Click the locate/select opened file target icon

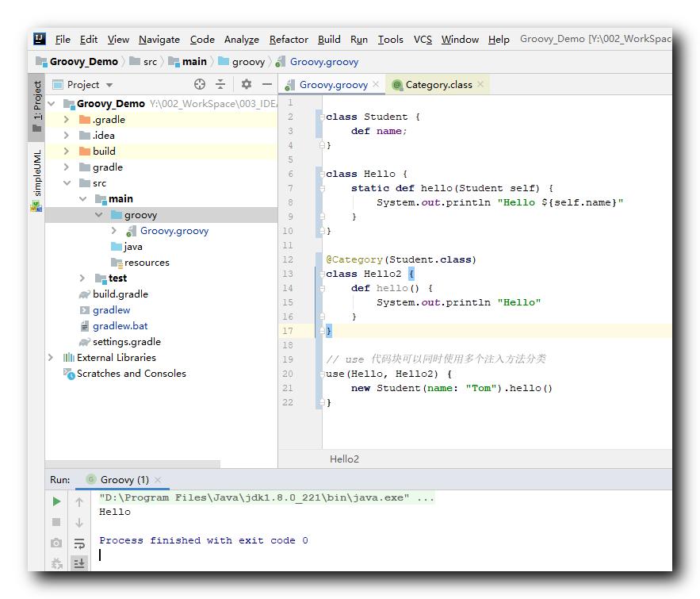[x=200, y=84]
